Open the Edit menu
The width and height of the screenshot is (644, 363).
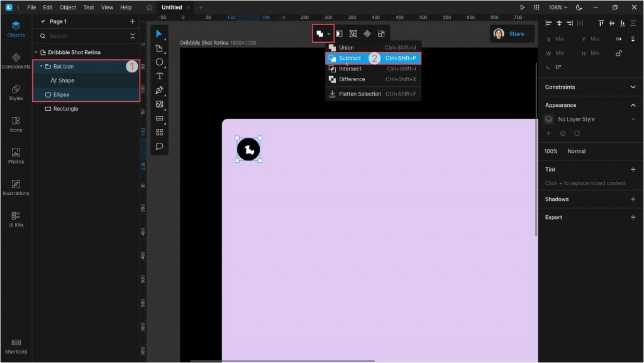[48, 8]
